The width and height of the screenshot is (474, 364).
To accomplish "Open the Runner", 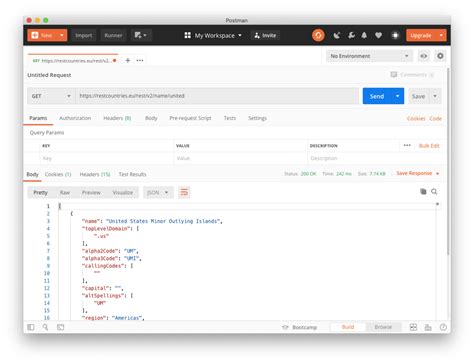I will (113, 35).
